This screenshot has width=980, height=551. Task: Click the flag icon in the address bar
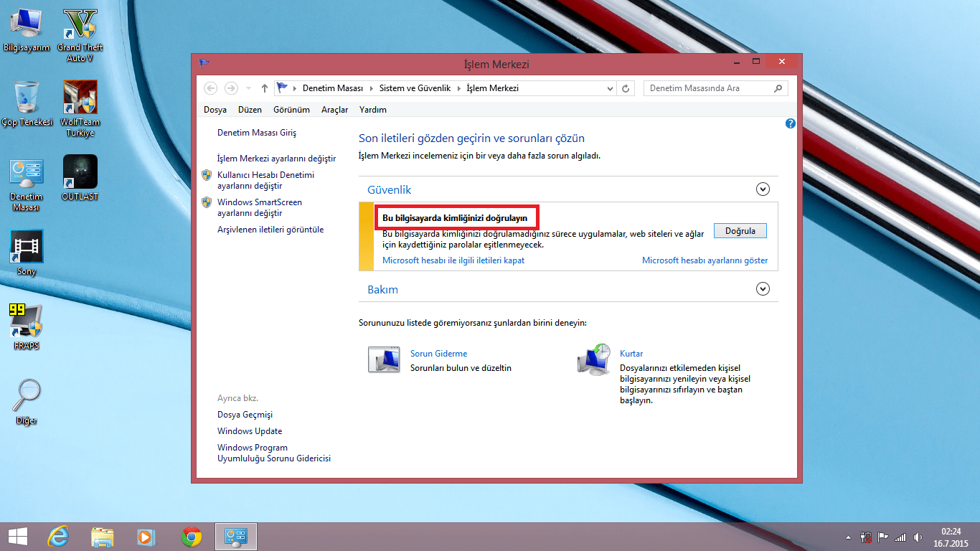[282, 88]
